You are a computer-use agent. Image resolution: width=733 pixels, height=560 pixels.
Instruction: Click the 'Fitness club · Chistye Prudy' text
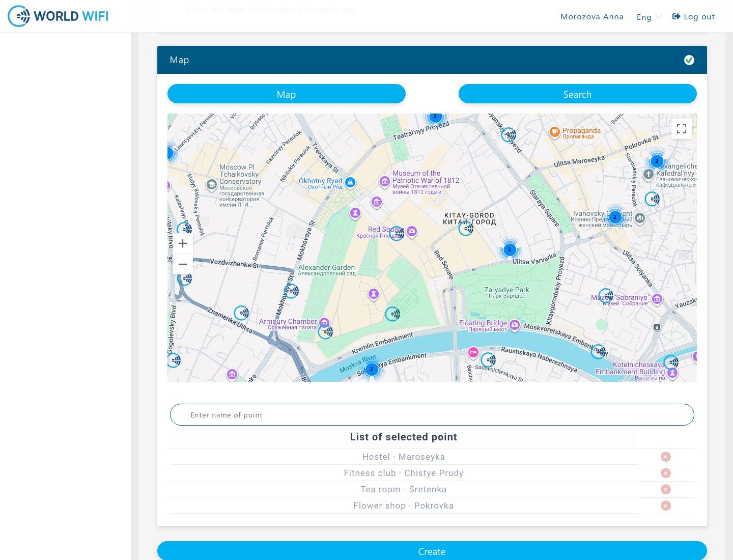click(x=404, y=473)
